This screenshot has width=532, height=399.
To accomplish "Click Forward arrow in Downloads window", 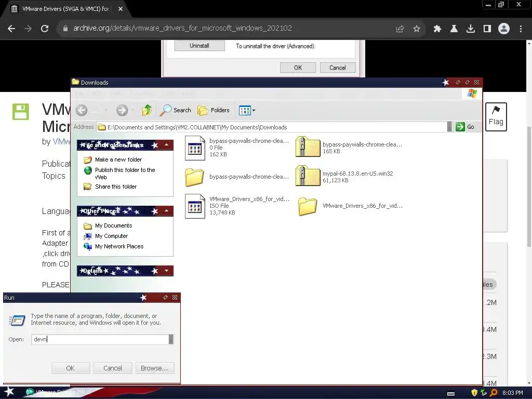I will click(122, 110).
